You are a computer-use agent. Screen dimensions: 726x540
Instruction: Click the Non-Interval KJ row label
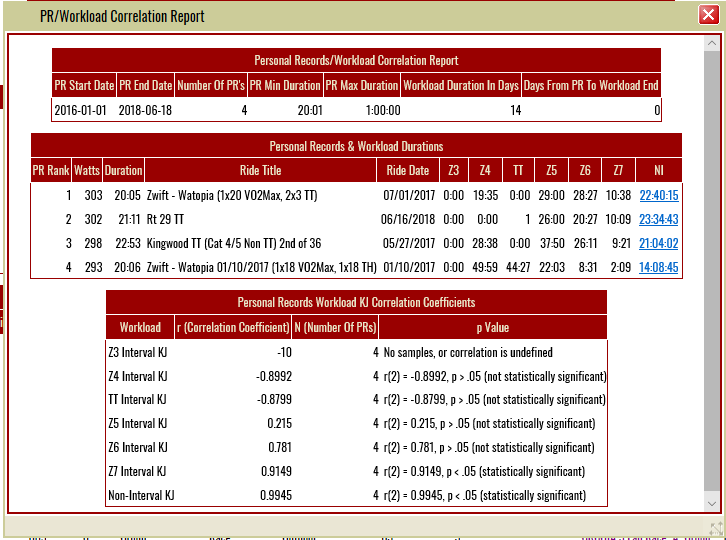[x=141, y=496]
